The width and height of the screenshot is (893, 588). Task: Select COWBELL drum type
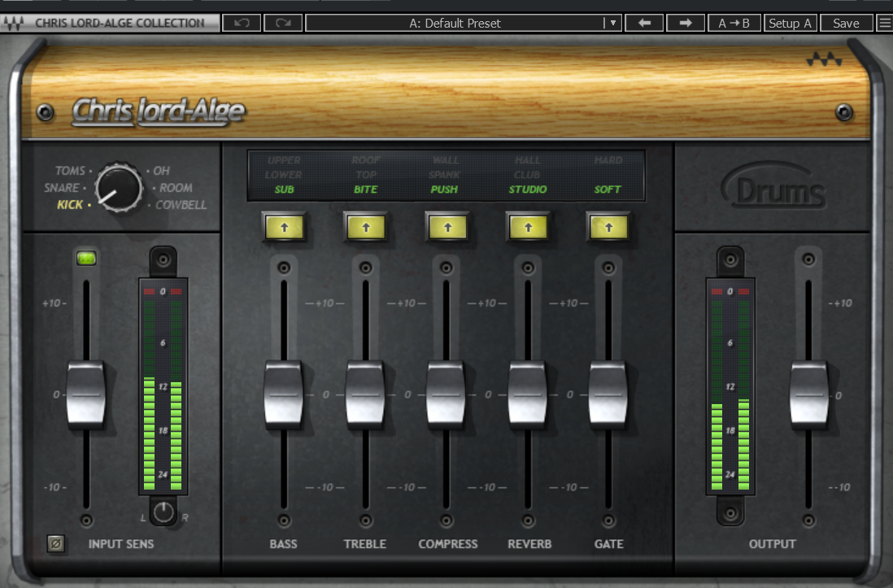pos(181,205)
